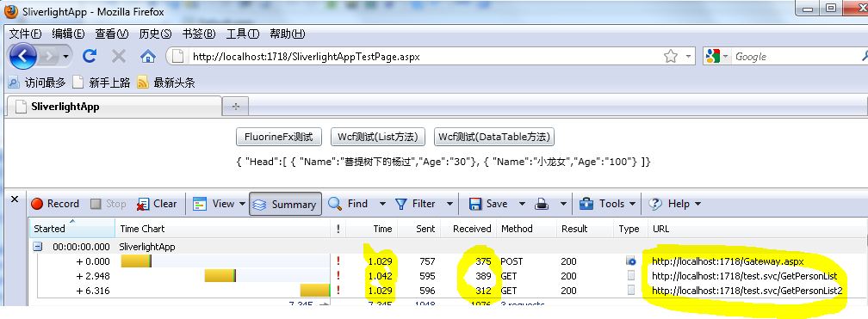Start capture with the Record button
868x319 pixels.
click(x=55, y=204)
